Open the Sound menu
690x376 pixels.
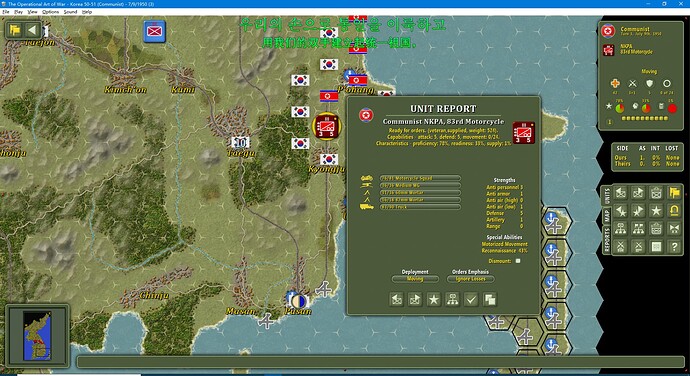pos(70,12)
